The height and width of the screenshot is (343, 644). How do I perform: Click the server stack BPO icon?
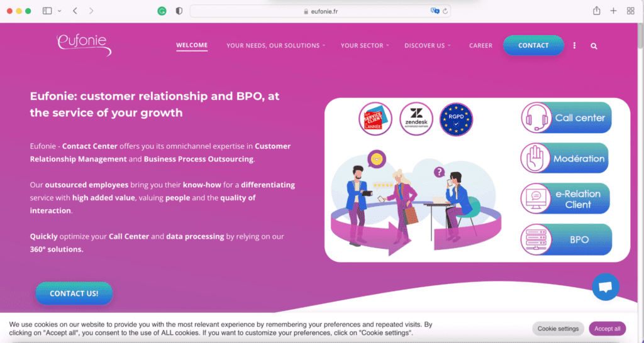[x=536, y=239]
